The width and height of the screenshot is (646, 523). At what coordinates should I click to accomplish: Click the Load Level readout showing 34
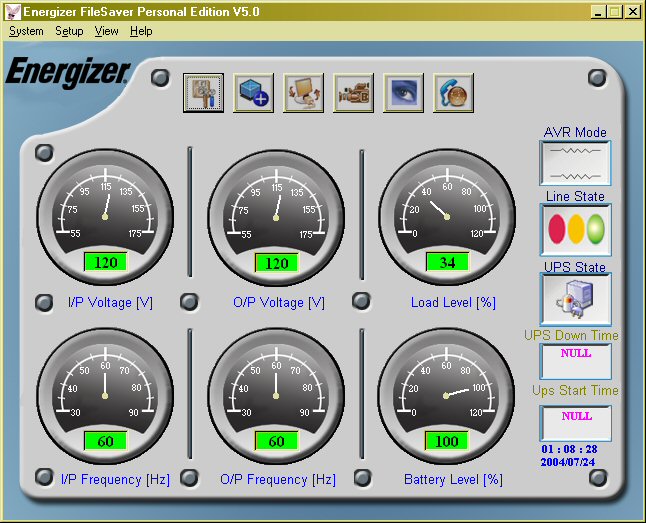[447, 262]
